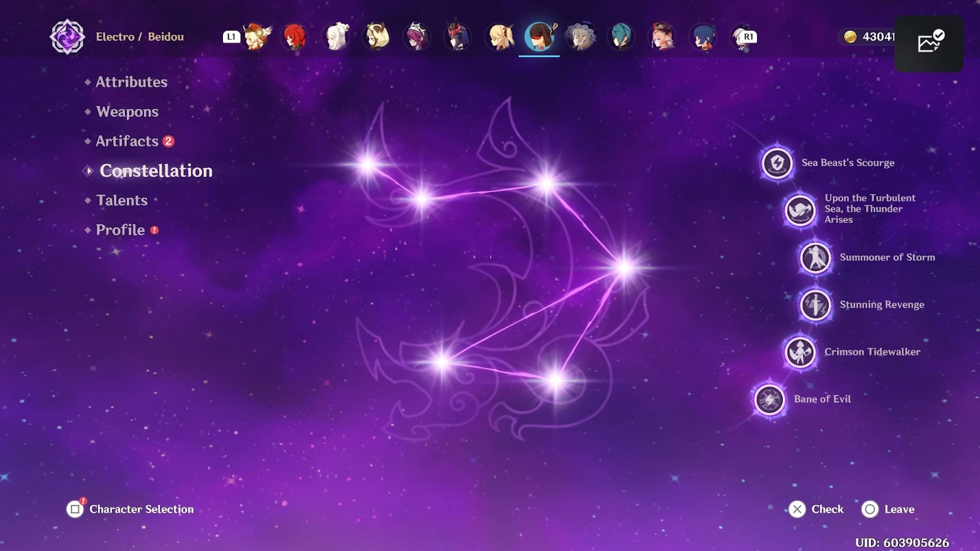Screen dimensions: 980x551
Task: Click the diamond marker beside Constellation
Action: [88, 171]
